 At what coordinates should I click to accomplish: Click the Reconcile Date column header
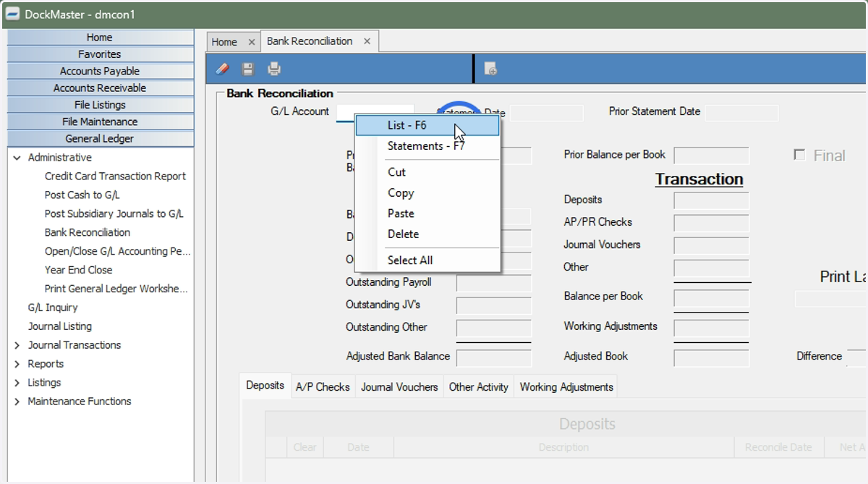pos(778,447)
